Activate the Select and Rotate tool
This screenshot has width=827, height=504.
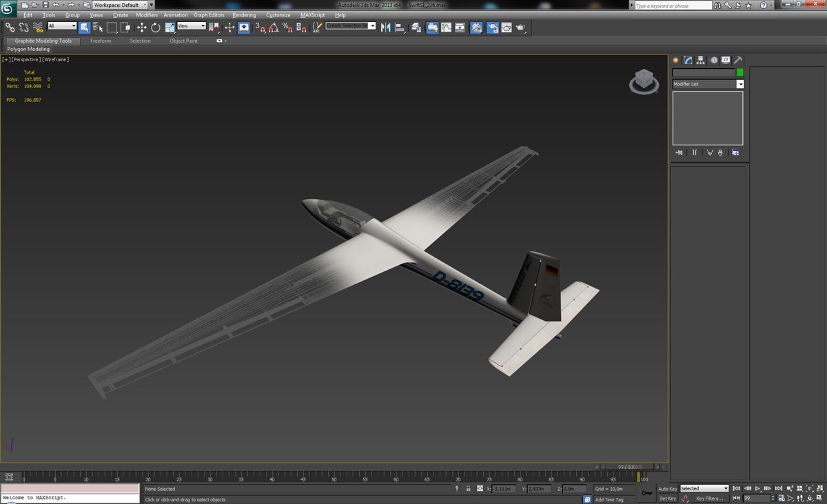click(x=156, y=28)
